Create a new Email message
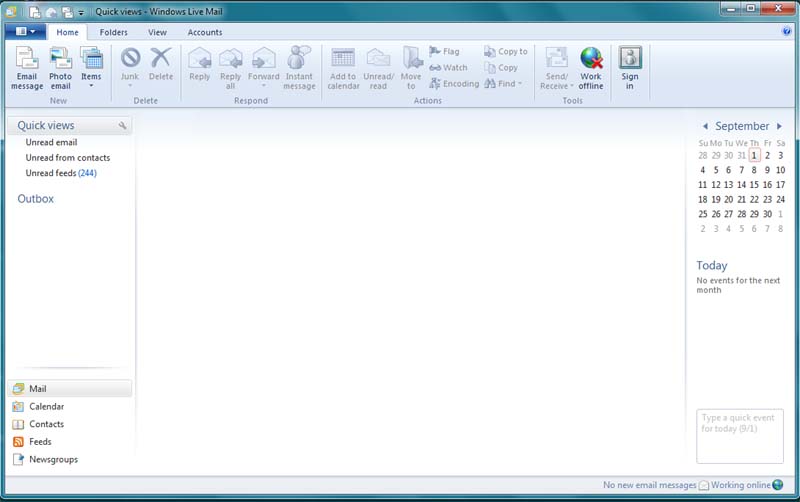800x502 pixels. tap(27, 68)
